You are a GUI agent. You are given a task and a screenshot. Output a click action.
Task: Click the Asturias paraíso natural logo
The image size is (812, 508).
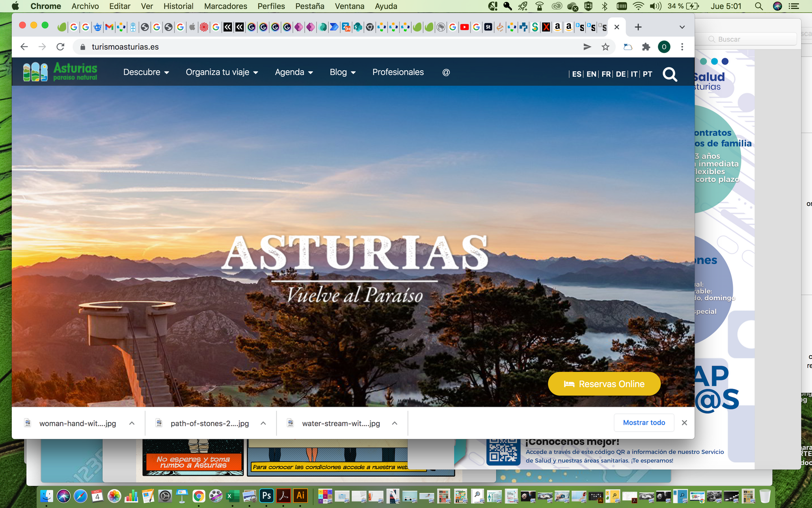coord(60,72)
